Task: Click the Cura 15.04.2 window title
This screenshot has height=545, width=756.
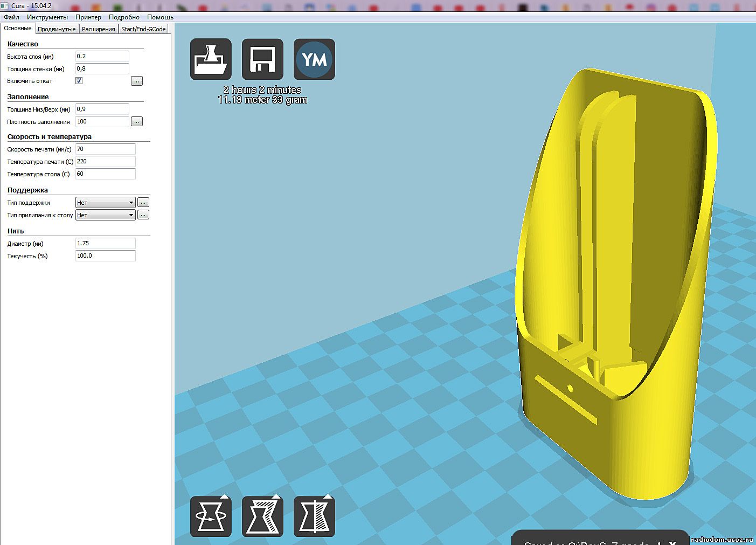Action: (x=31, y=5)
